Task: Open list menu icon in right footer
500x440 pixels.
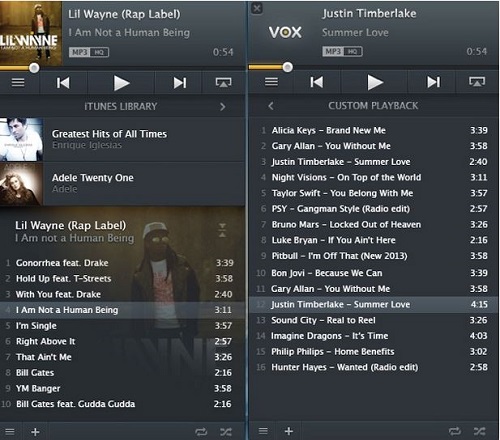Action: coord(263,431)
